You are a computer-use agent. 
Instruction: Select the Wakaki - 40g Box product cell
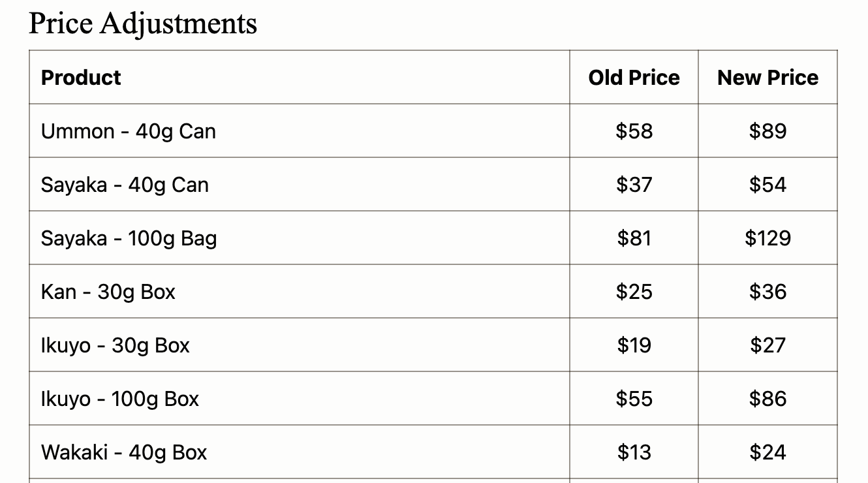click(124, 452)
